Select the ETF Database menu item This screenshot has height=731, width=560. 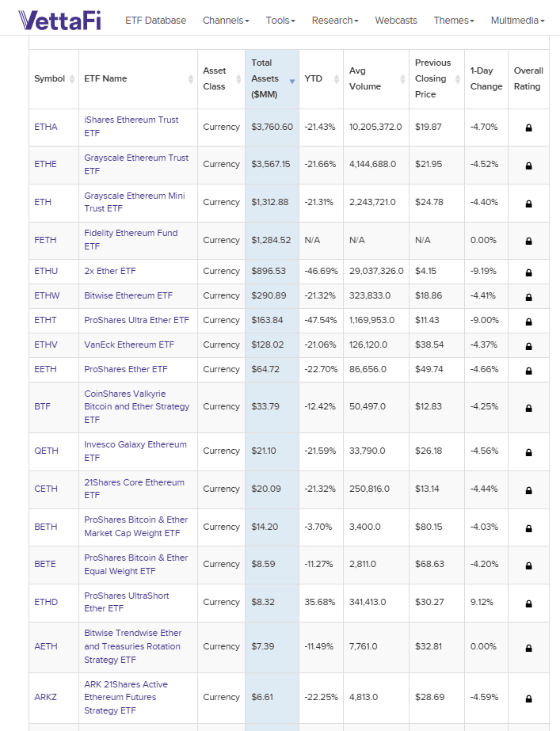pos(156,21)
